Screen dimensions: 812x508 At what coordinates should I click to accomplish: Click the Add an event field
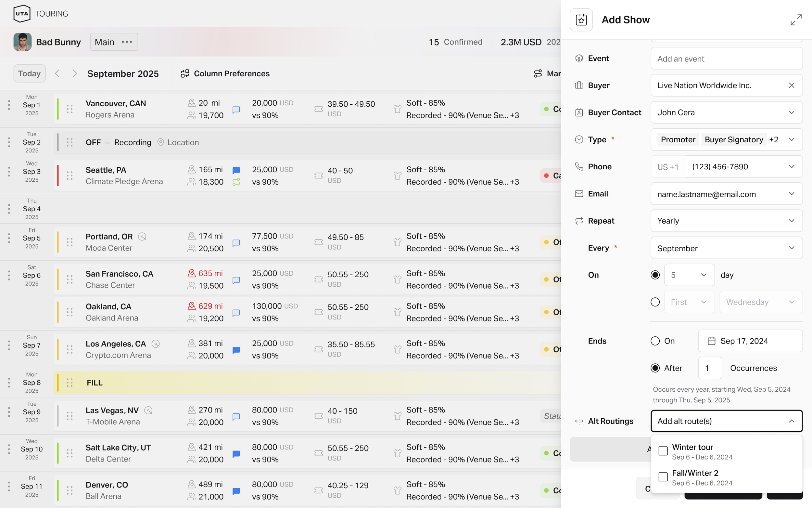(x=726, y=59)
